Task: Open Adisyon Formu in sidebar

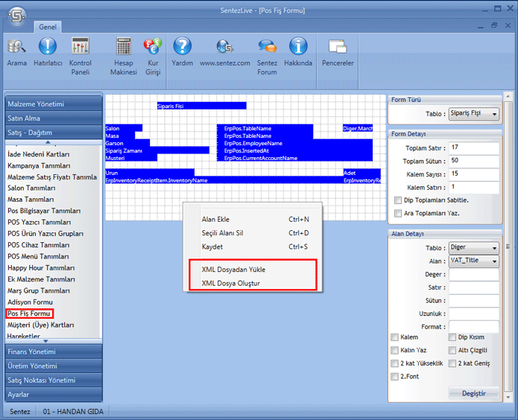Action: point(30,302)
